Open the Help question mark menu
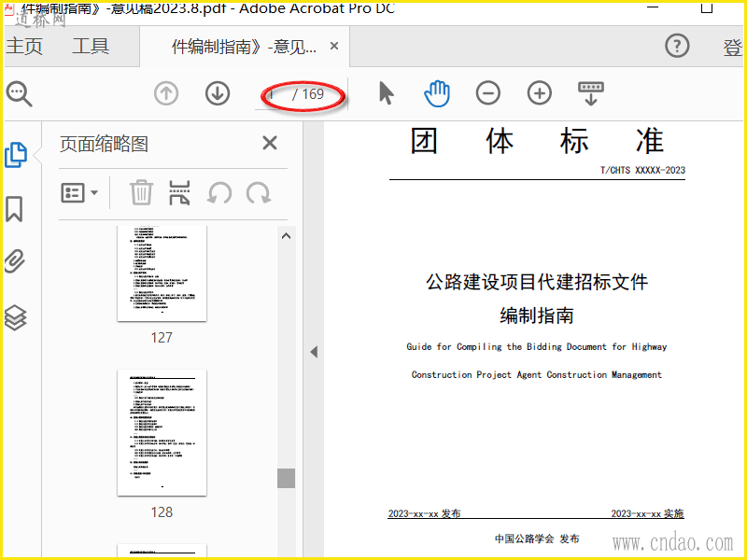Viewport: 747px width, 560px height. pos(677,46)
